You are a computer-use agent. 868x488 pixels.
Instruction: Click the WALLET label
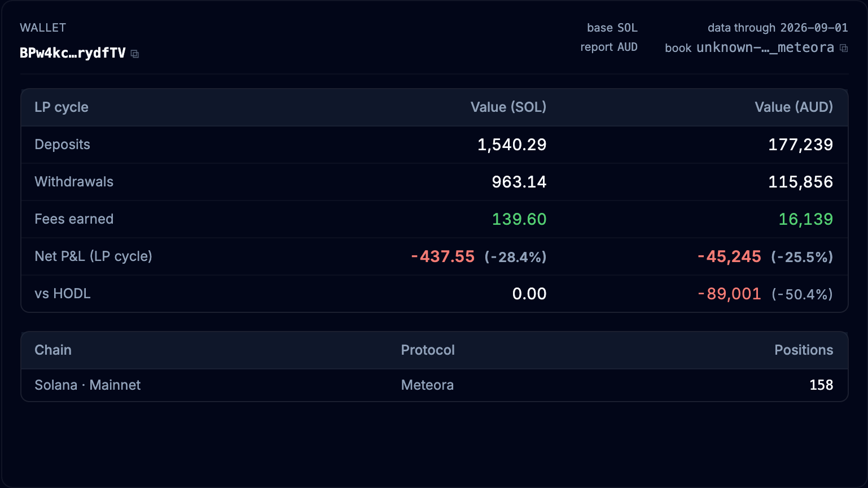[x=43, y=28]
